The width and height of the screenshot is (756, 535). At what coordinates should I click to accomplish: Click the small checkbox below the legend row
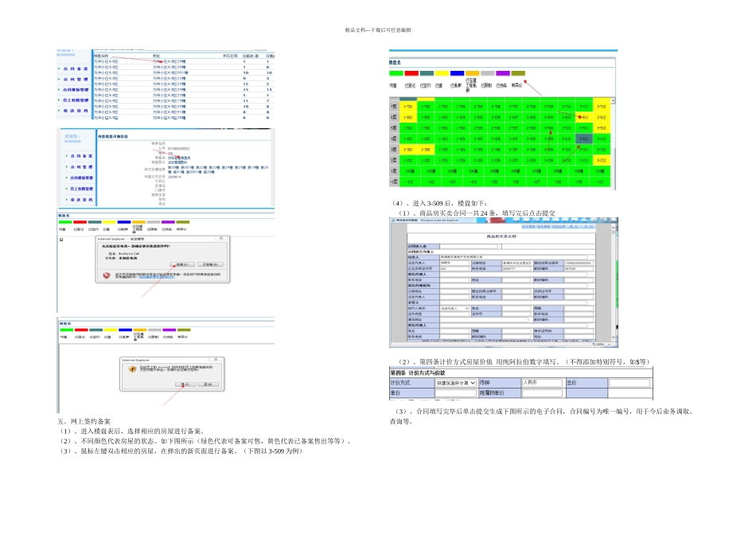coord(61,239)
